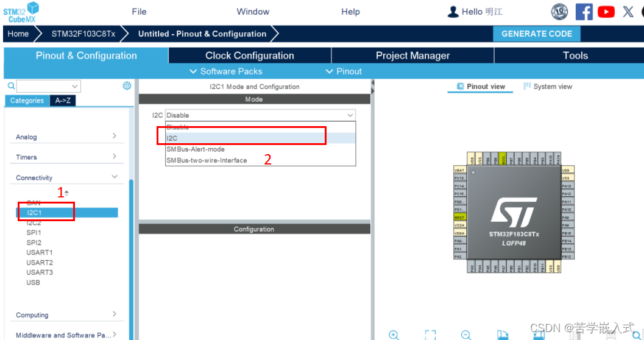Click the GENERATE CODE button
Image resolution: width=644 pixels, height=340 pixels.
[536, 34]
